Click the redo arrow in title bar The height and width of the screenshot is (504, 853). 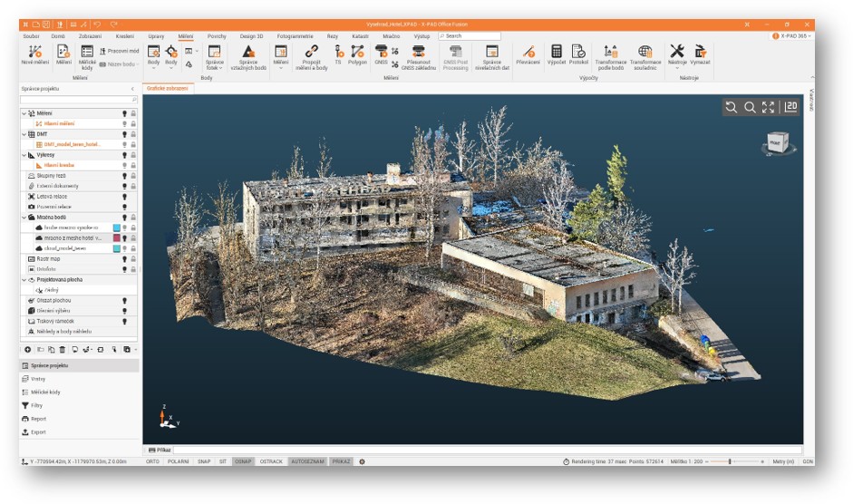113,24
